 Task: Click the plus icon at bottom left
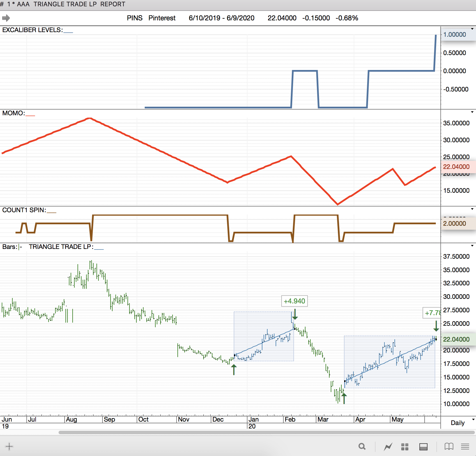9,446
